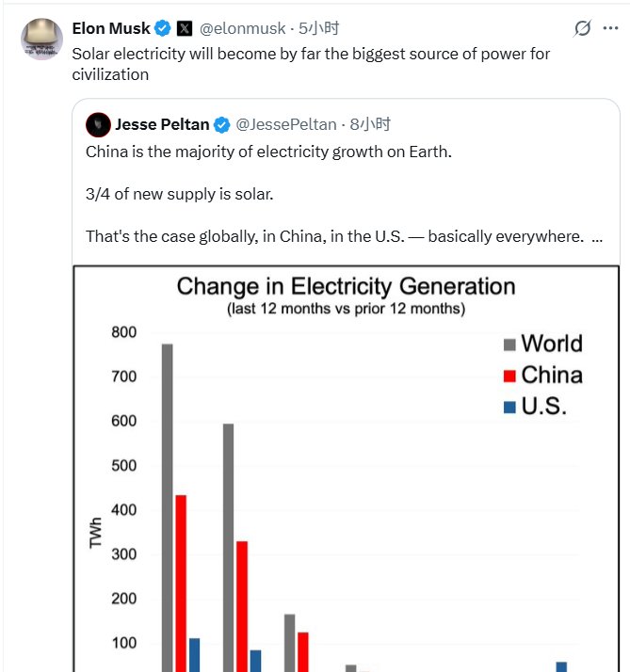Go to the @elonmusk handle link
This screenshot has height=672, width=630.
click(x=243, y=28)
